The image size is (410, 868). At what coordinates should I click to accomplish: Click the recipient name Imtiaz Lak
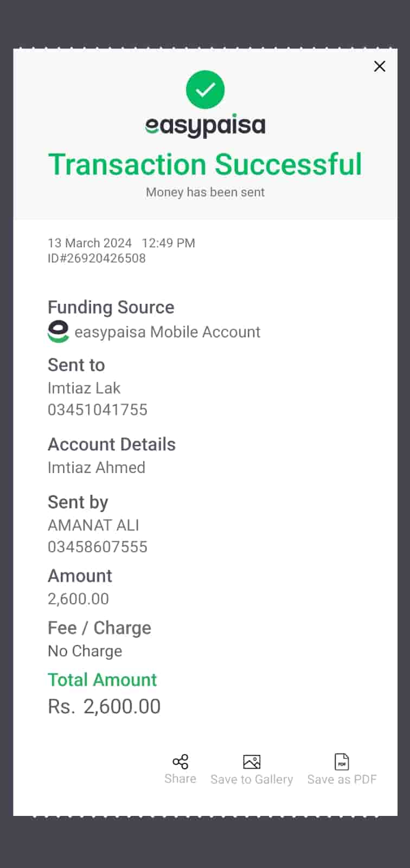(x=84, y=388)
